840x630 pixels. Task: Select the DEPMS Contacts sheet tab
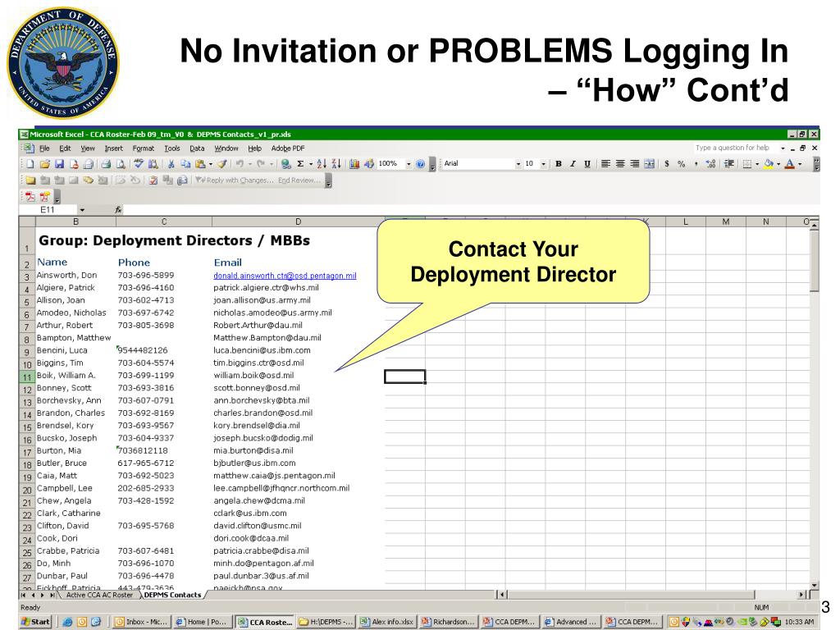(172, 596)
